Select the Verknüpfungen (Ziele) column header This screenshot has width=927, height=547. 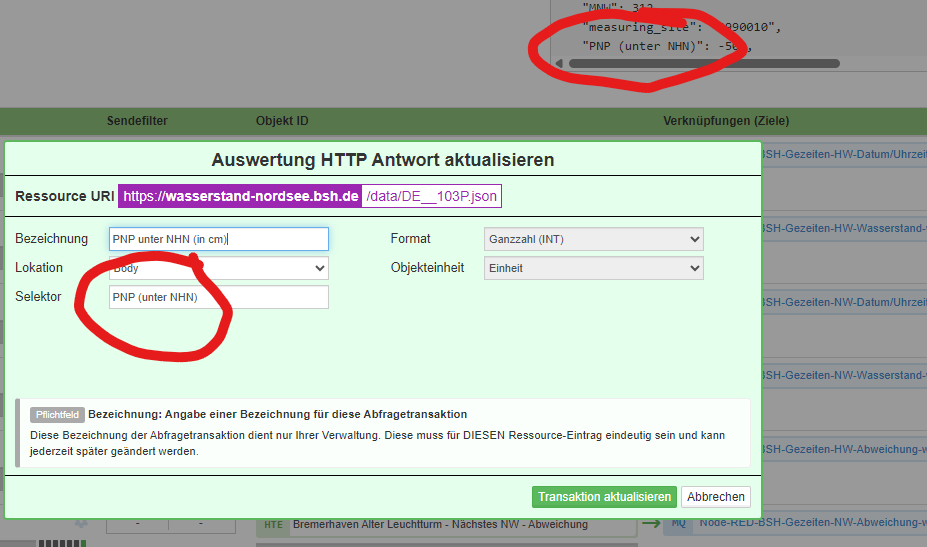[726, 121]
